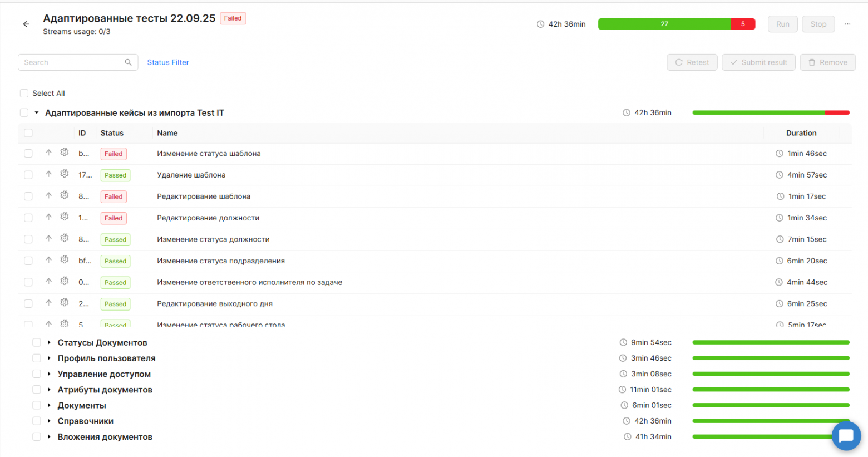
Task: Focus the Search input field
Action: point(72,62)
